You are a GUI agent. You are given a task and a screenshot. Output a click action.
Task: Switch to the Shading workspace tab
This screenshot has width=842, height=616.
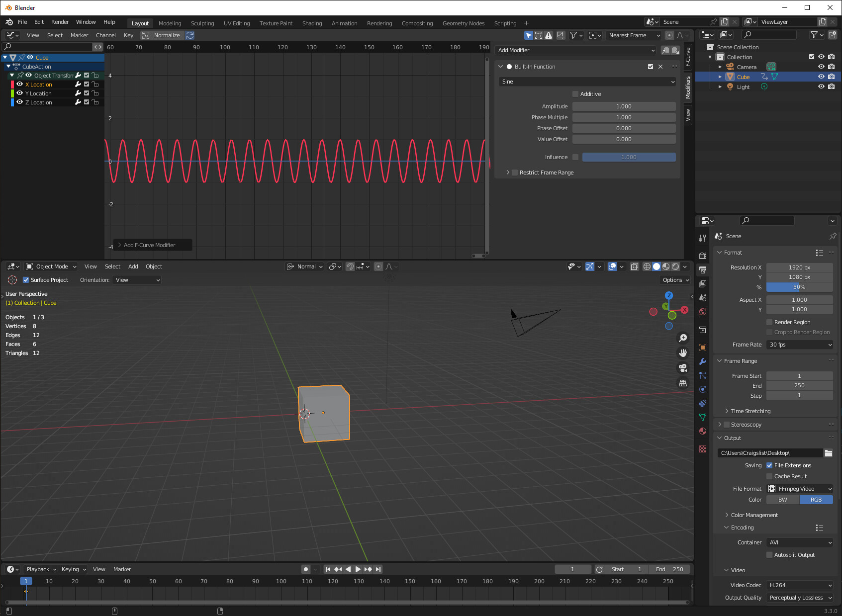pos(312,23)
